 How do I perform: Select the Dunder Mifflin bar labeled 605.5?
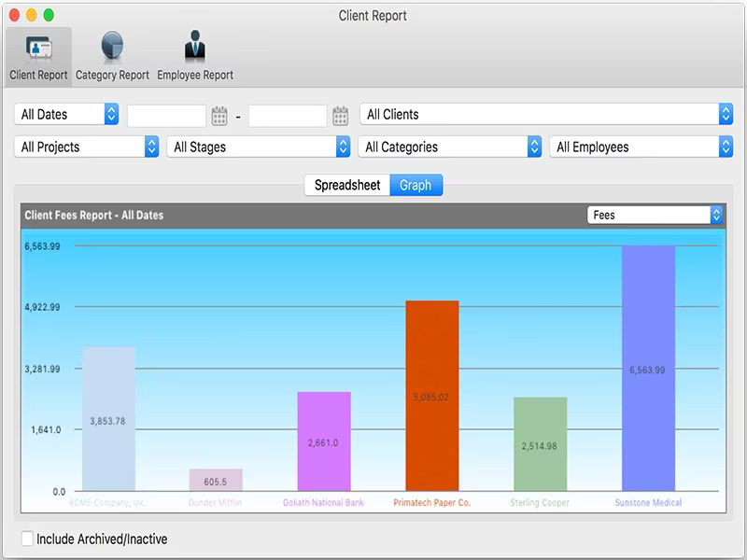216,480
